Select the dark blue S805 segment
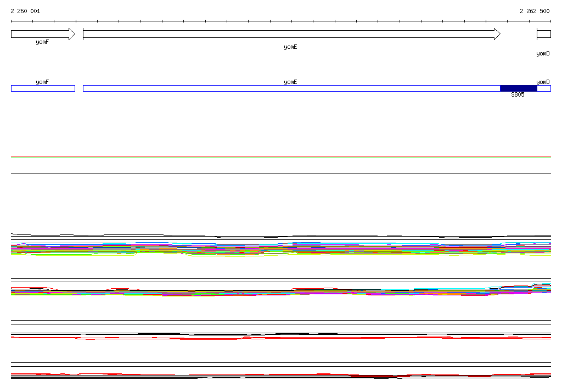This screenshot has height=392, width=562. (518, 88)
